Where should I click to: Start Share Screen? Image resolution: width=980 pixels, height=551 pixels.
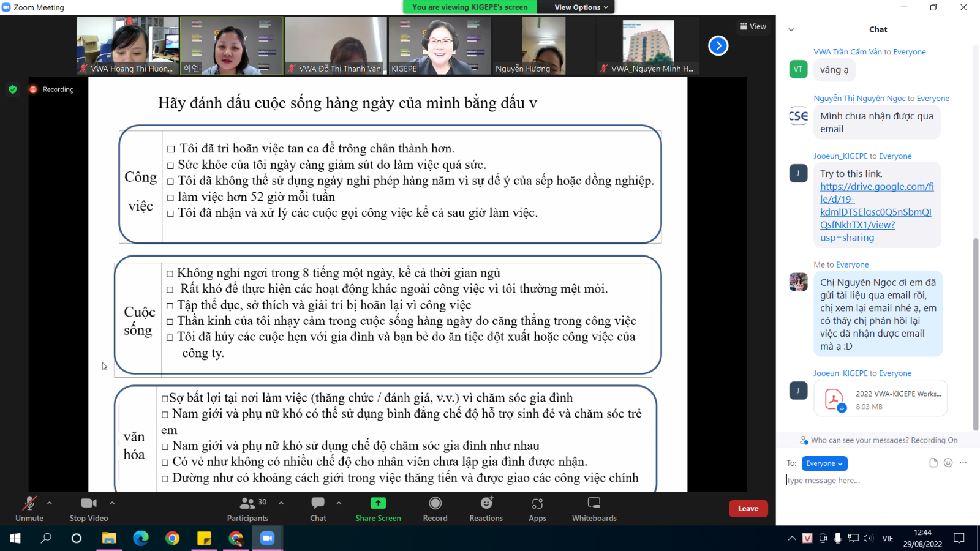tap(378, 509)
